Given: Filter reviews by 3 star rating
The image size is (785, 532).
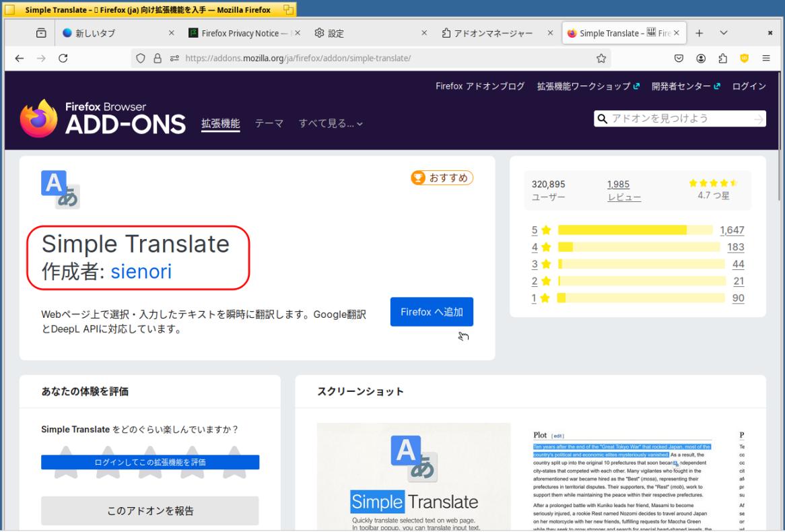Looking at the screenshot, I should tap(541, 264).
